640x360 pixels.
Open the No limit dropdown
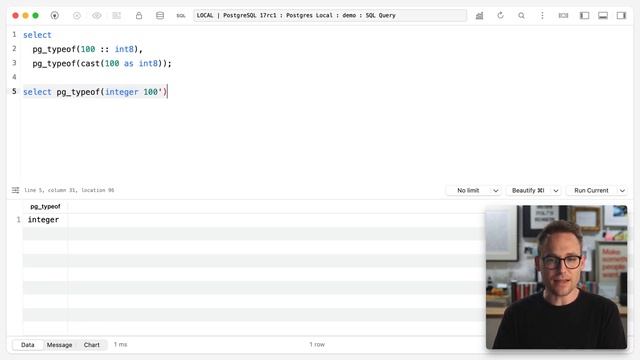[x=473, y=191]
